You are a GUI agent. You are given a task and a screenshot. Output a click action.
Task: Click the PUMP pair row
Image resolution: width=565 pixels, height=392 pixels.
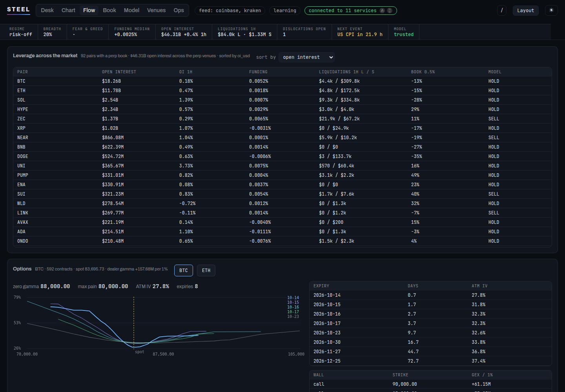click(282, 175)
